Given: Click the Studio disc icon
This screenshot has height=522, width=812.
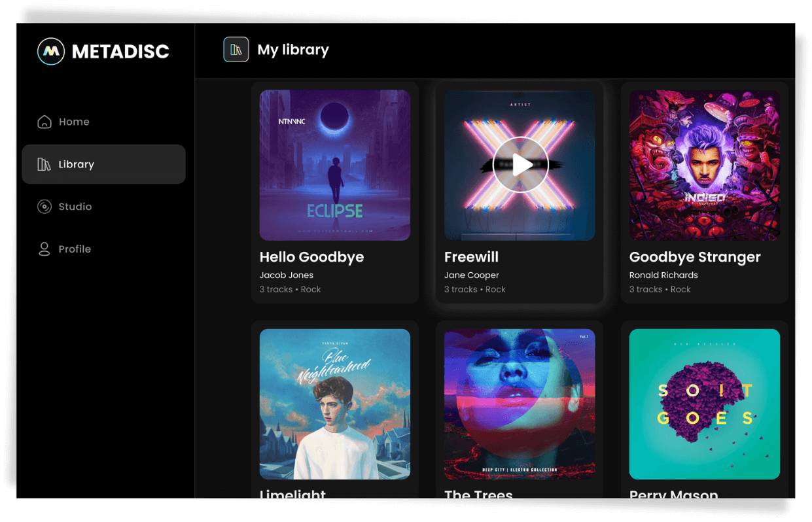Looking at the screenshot, I should (44, 207).
